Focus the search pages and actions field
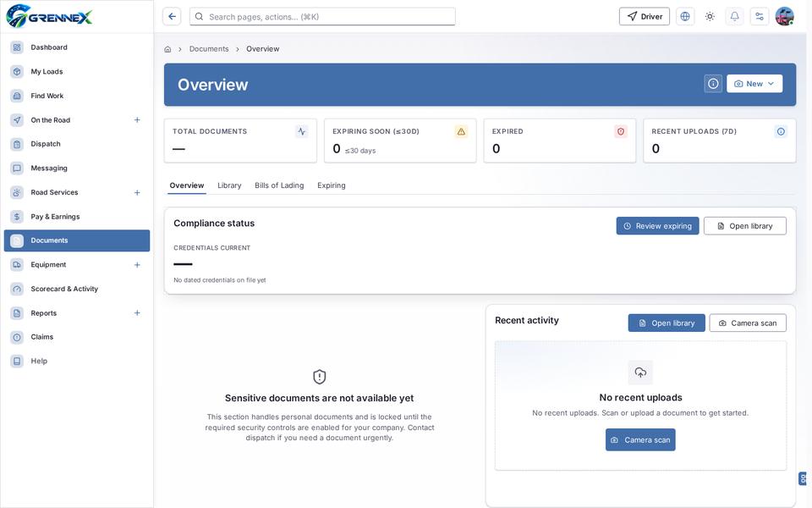The width and height of the screenshot is (812, 508). [322, 17]
